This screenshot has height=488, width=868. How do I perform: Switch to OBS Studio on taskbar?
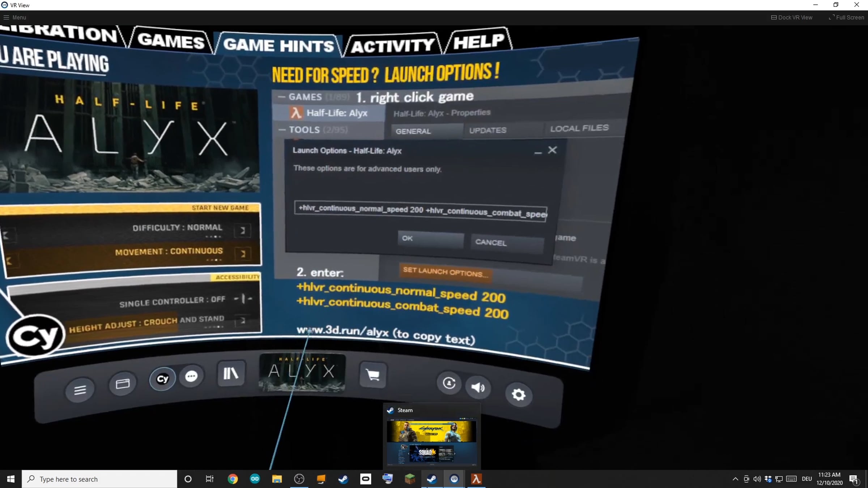(x=299, y=479)
